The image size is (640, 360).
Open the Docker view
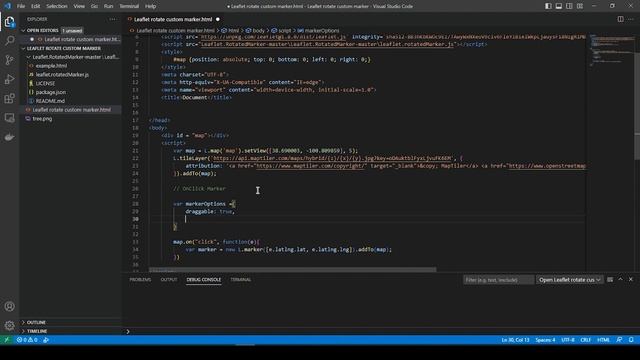(9, 137)
